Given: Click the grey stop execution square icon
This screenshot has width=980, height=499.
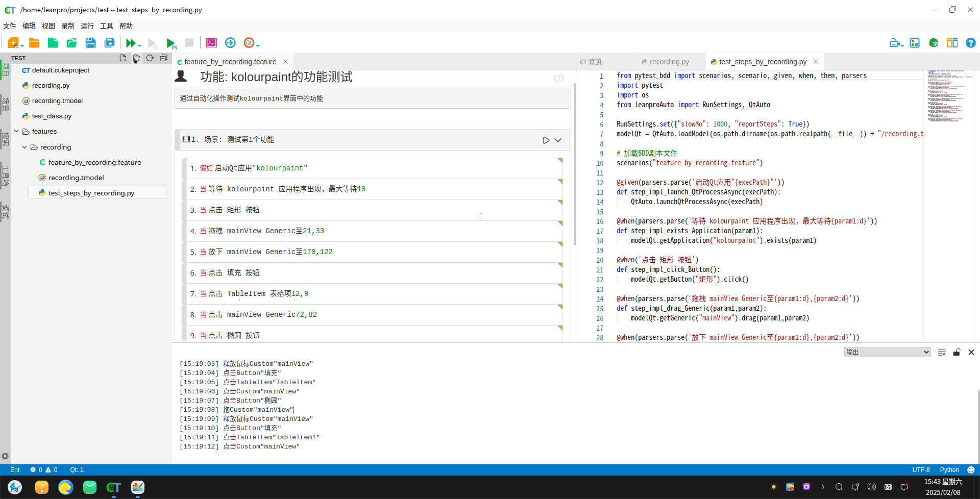Looking at the screenshot, I should [189, 43].
